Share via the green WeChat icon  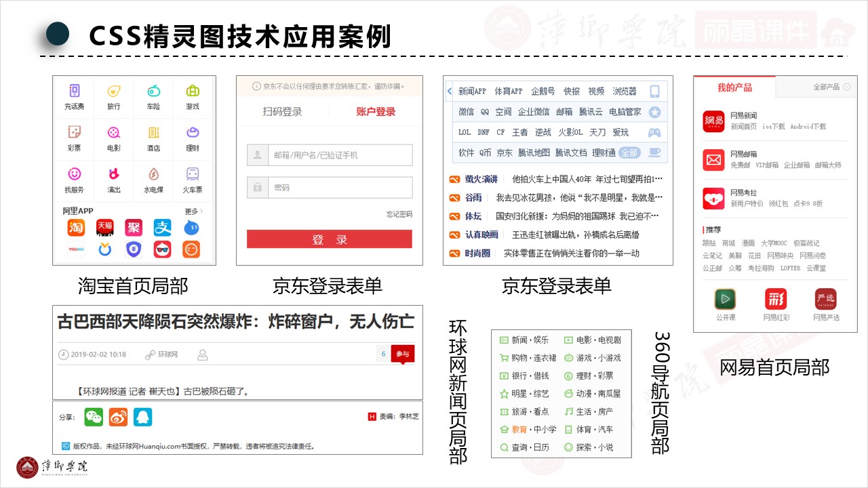coord(94,417)
